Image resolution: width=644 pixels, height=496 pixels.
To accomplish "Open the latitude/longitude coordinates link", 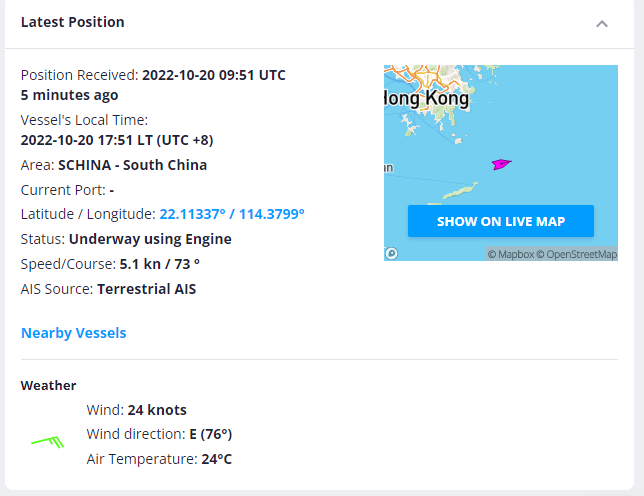I will [x=232, y=214].
